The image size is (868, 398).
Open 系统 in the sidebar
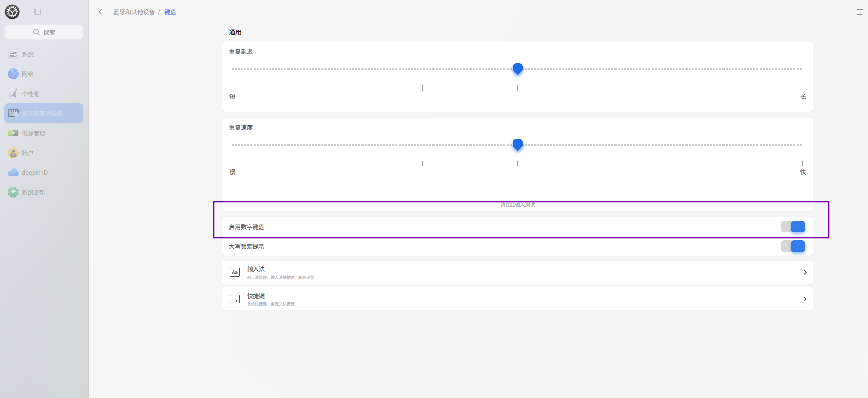[x=44, y=54]
